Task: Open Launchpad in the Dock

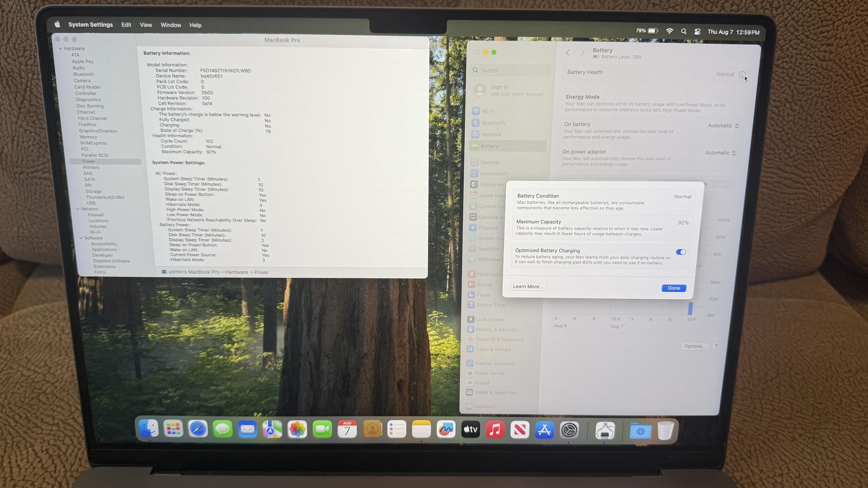Action: (173, 429)
